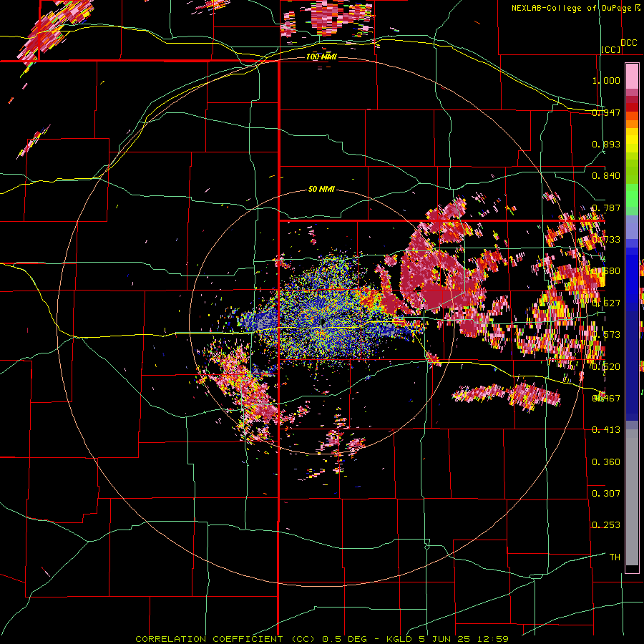
Task: Pick the gray lower section of color bar
Action: 632,497
